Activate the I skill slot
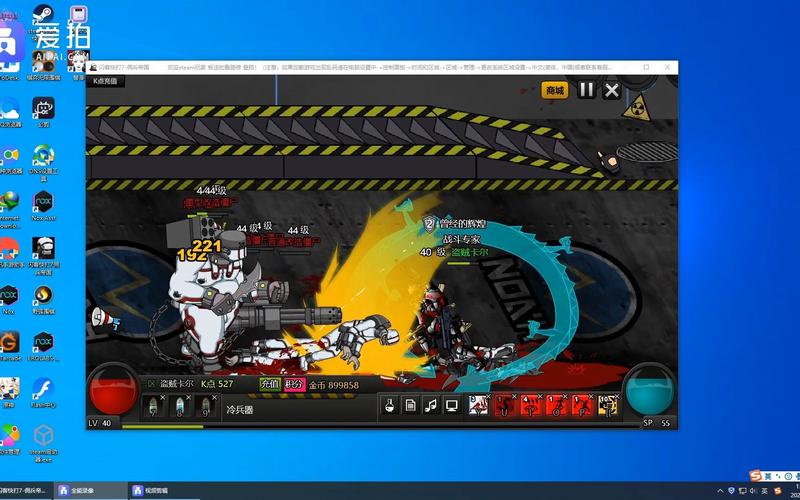 point(531,405)
